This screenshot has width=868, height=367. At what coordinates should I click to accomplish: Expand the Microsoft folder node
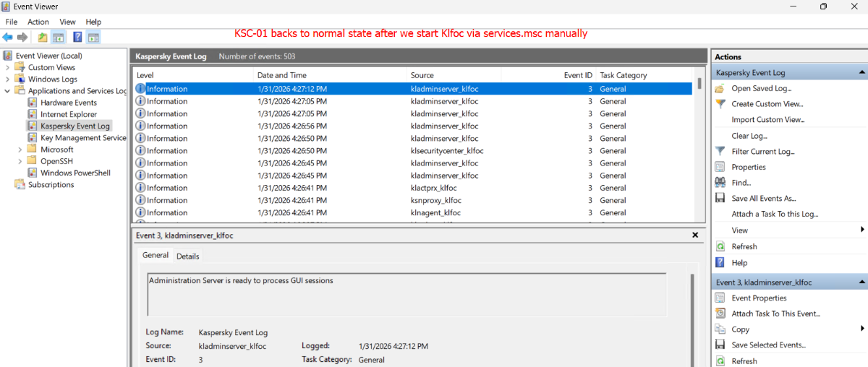pos(20,150)
